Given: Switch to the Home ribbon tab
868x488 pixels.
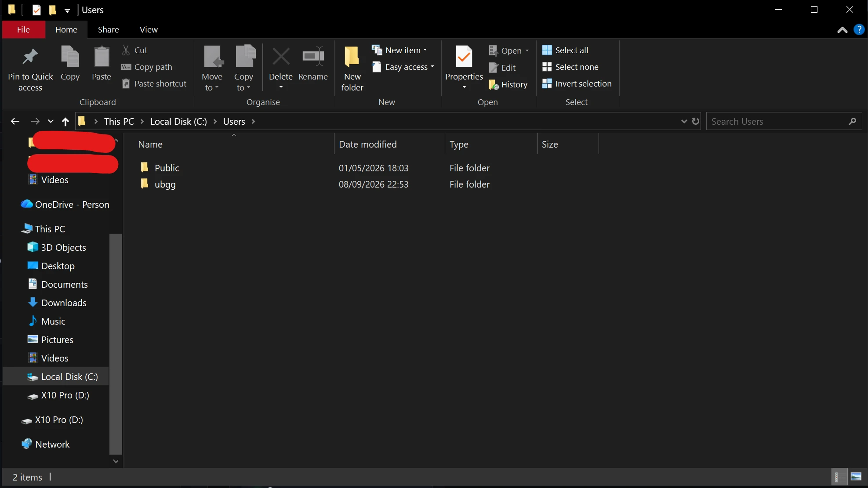Looking at the screenshot, I should 66,29.
